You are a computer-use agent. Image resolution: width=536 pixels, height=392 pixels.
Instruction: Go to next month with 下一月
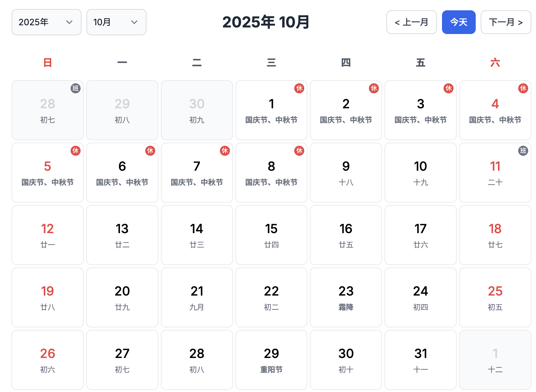(506, 22)
